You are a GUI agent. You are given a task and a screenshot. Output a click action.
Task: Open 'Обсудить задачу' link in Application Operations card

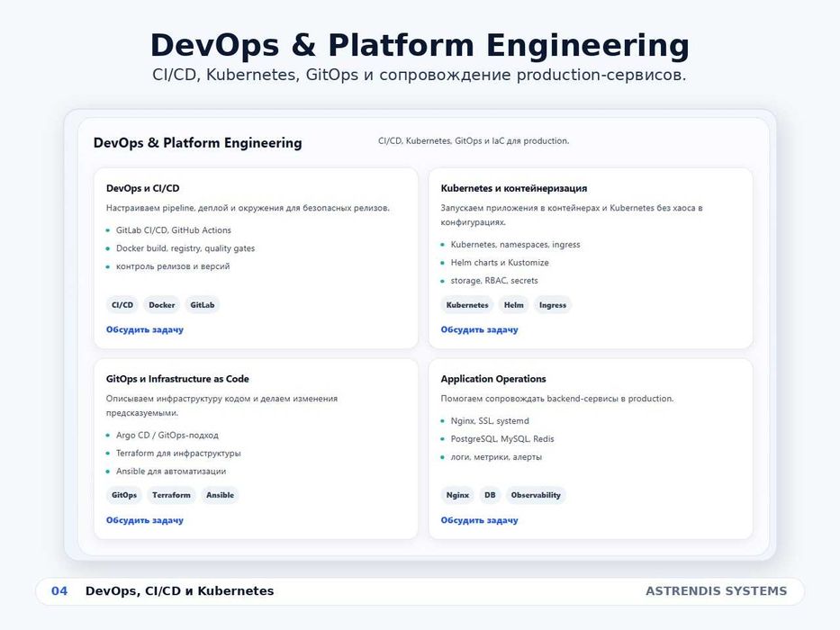480,520
